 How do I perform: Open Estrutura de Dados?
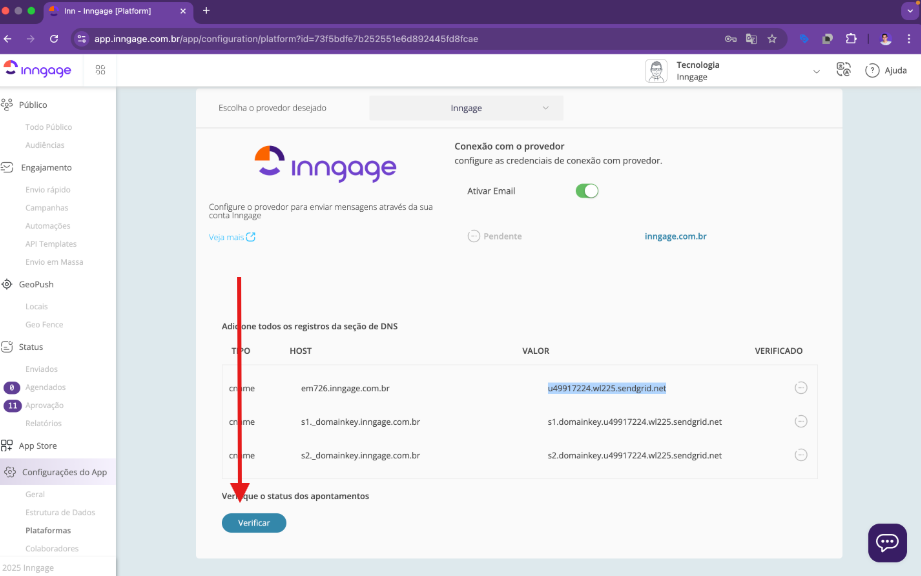[x=60, y=513]
